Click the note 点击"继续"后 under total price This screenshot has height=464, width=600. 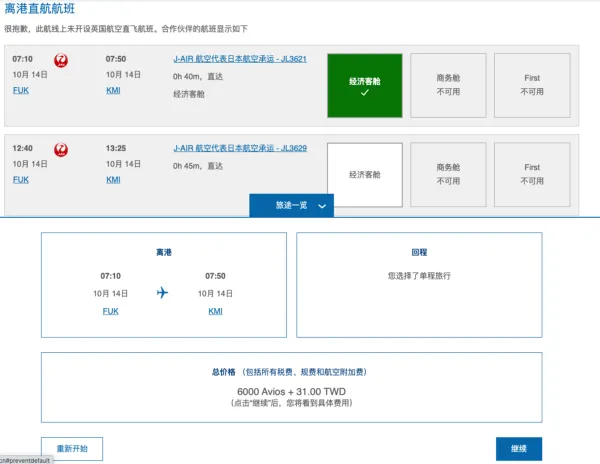click(x=292, y=403)
